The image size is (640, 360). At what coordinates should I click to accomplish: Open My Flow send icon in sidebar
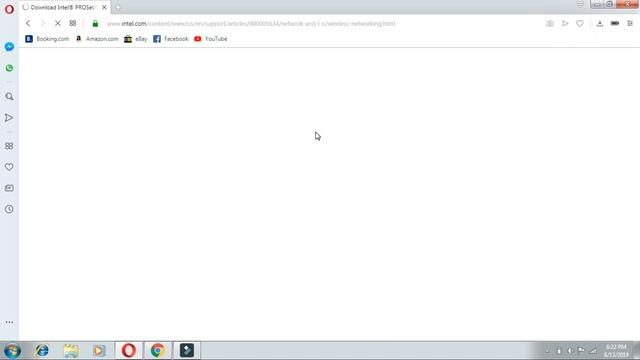(9, 118)
